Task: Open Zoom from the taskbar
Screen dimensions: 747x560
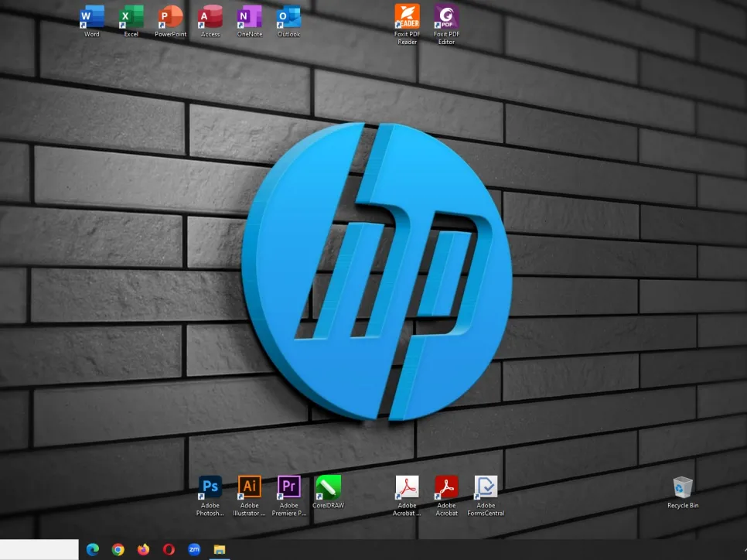Action: (194, 549)
